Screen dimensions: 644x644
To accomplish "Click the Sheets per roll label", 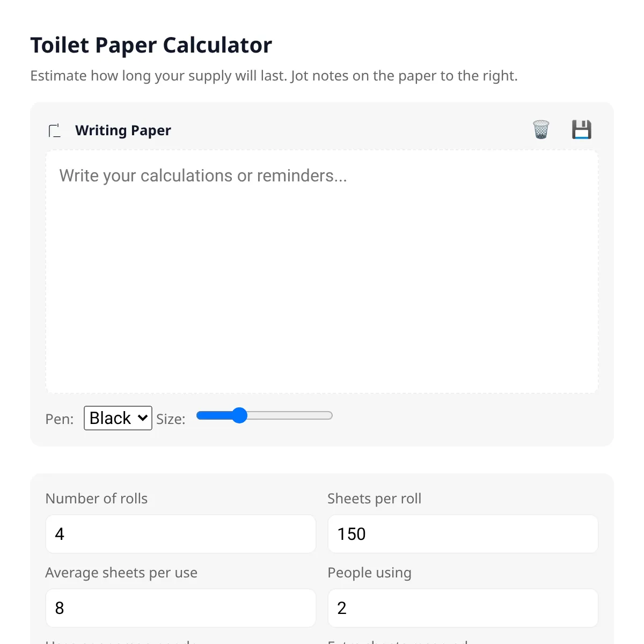I will pyautogui.click(x=375, y=499).
